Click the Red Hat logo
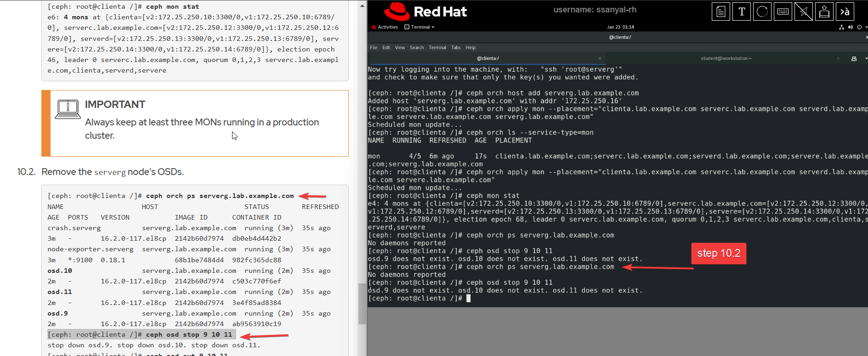The width and height of the screenshot is (868, 356). pos(425,11)
